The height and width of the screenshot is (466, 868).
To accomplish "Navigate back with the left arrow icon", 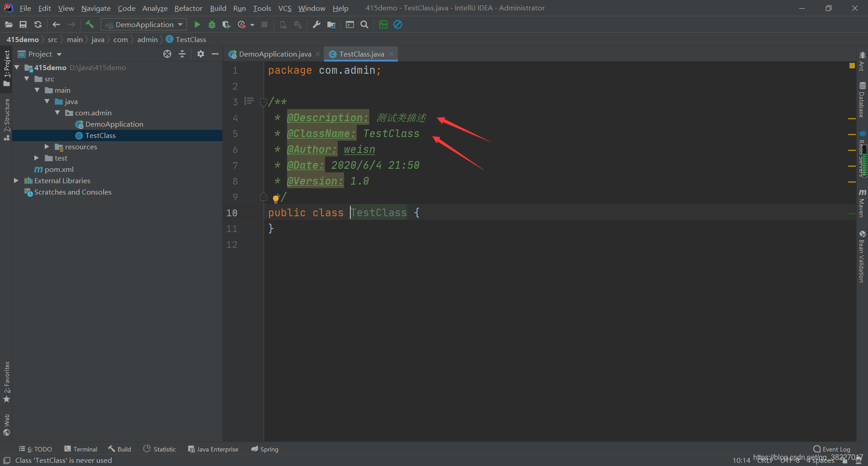I will (56, 24).
